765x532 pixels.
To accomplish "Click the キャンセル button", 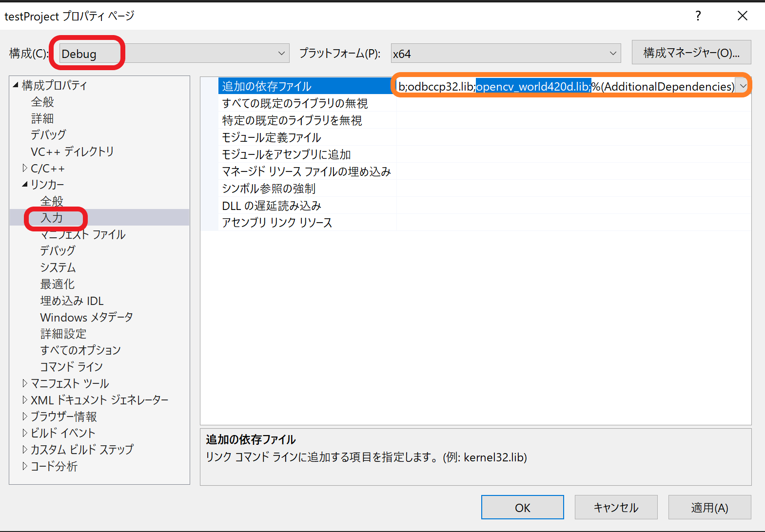I will [616, 508].
